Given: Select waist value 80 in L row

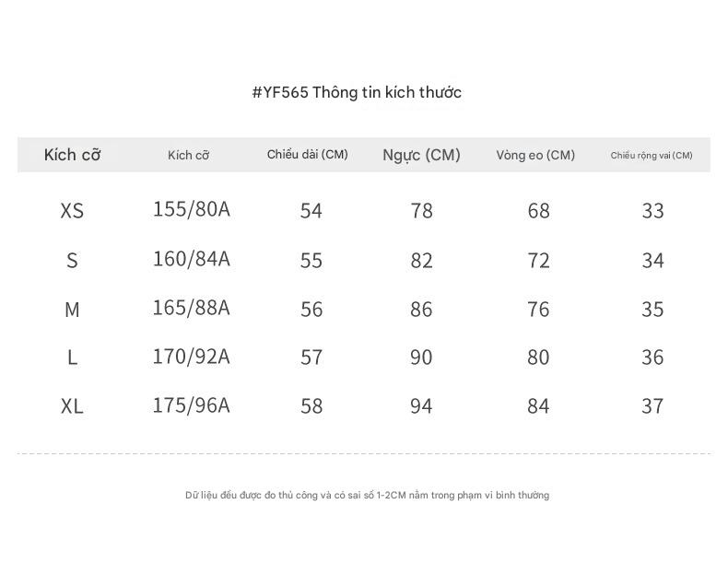Looking at the screenshot, I should pyautogui.click(x=538, y=357).
